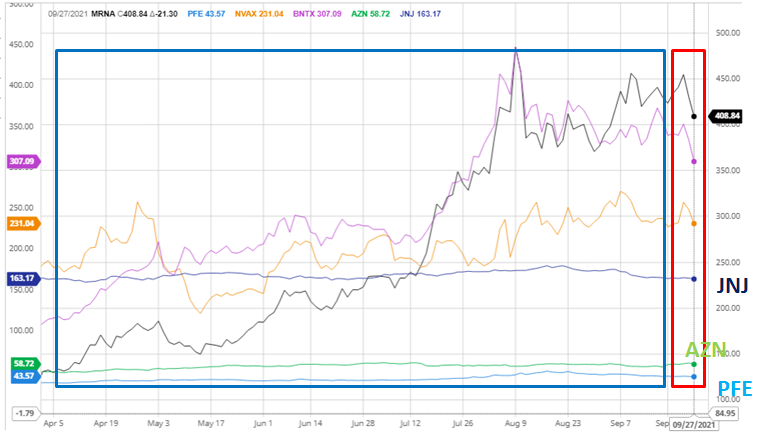
Task: Click the May 3 date label
Action: coord(158,423)
